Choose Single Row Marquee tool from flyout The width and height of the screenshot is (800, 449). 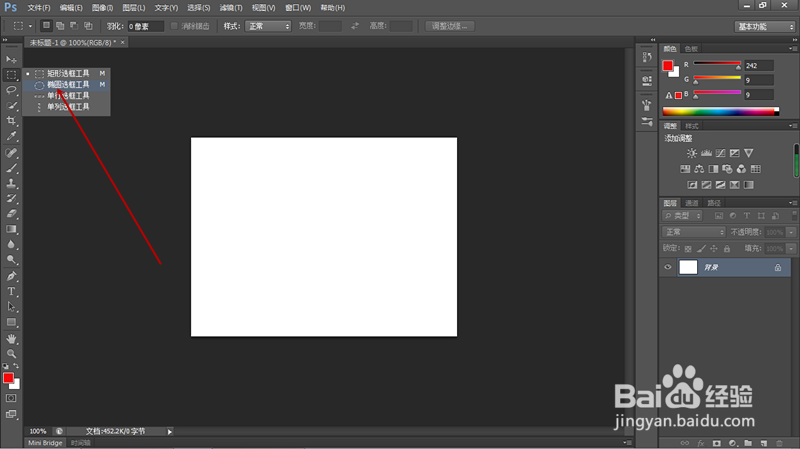tap(67, 96)
